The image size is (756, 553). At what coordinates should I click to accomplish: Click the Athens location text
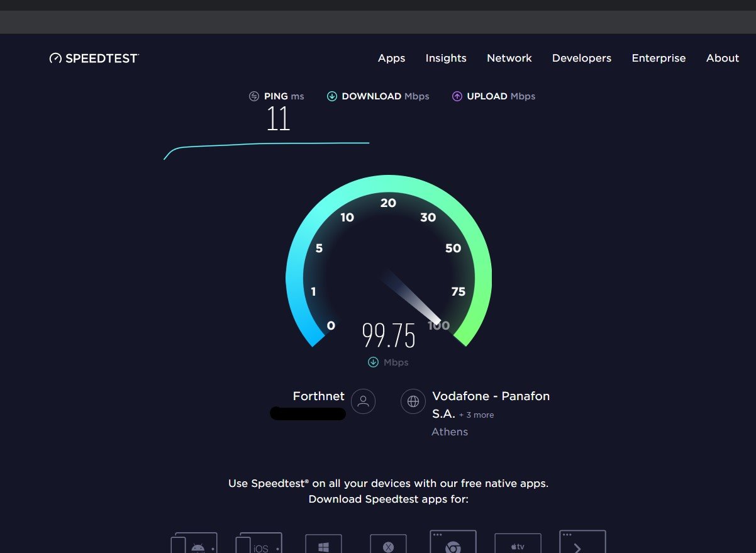[450, 432]
